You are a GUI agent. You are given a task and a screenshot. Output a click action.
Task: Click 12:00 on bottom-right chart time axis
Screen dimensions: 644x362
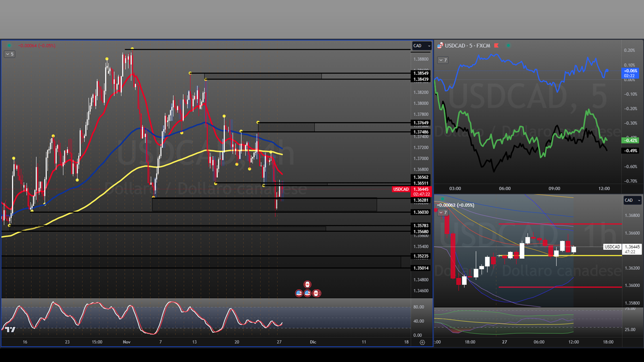[x=574, y=342]
